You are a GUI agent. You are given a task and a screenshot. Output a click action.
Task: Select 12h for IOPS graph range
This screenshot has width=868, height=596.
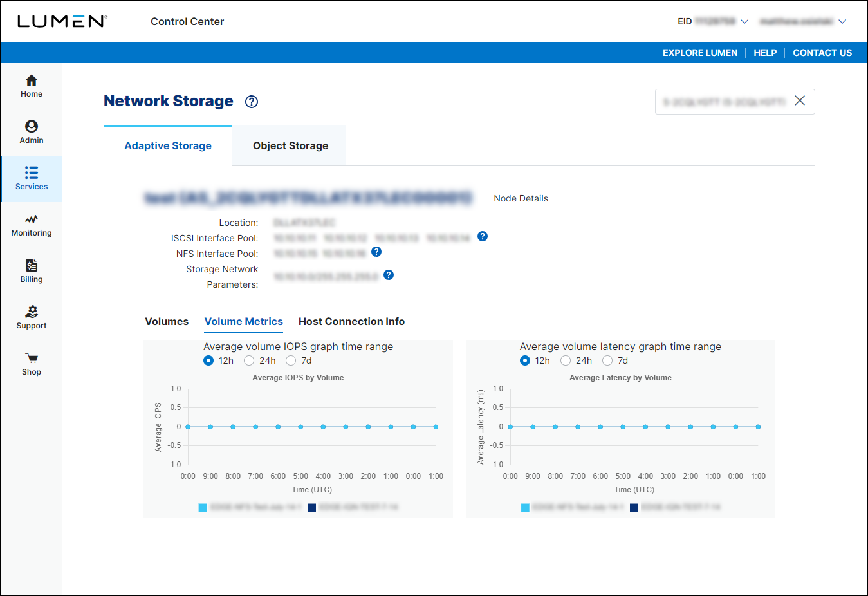pyautogui.click(x=208, y=360)
